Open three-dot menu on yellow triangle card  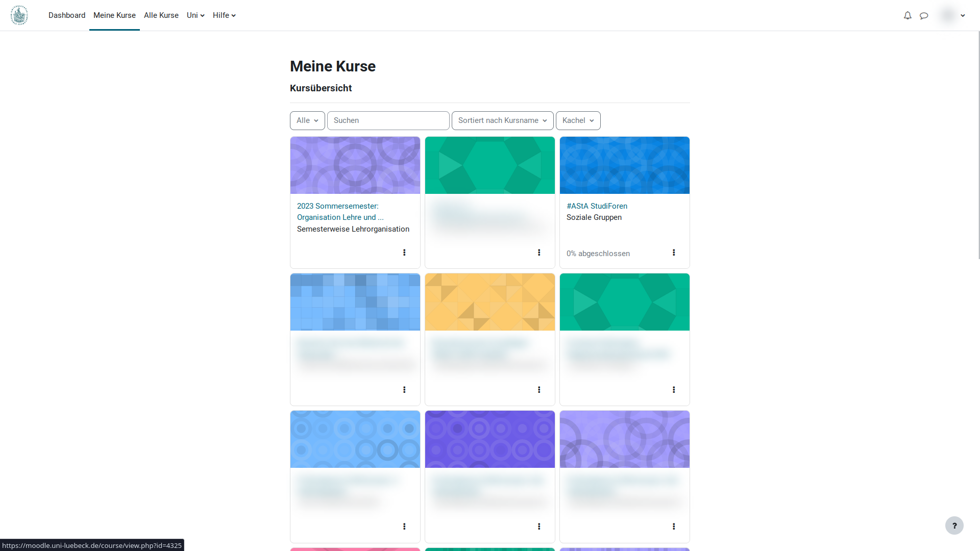[x=539, y=390]
